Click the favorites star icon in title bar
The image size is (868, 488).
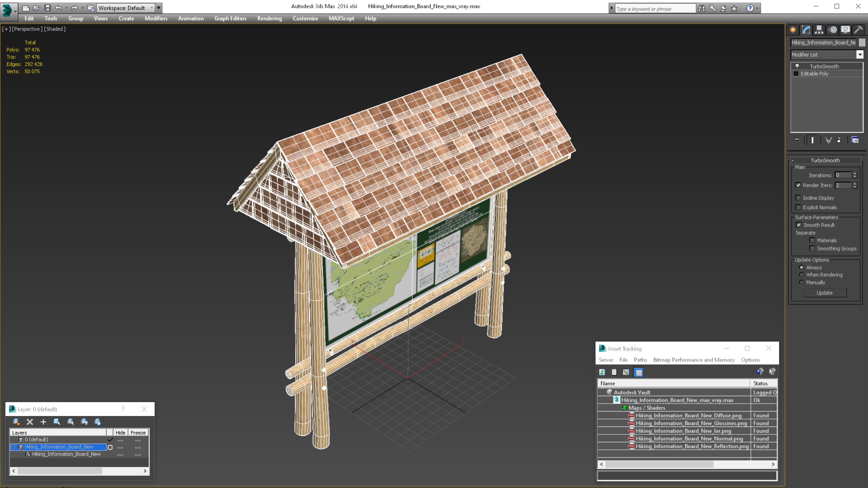click(x=734, y=8)
